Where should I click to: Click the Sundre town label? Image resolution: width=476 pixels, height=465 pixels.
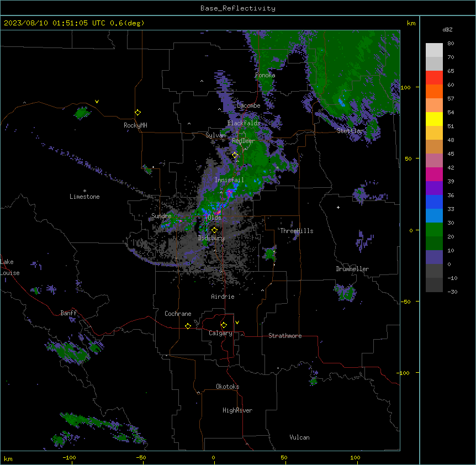161,216
